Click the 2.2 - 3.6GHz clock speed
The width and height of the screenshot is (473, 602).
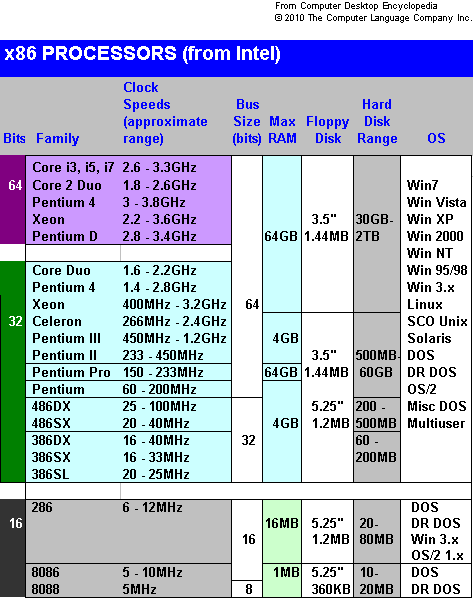click(159, 219)
